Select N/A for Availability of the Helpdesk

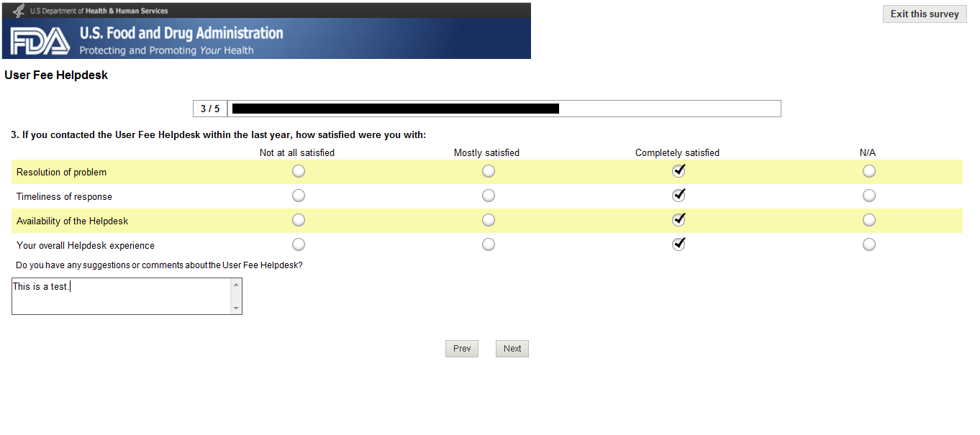pyautogui.click(x=869, y=220)
